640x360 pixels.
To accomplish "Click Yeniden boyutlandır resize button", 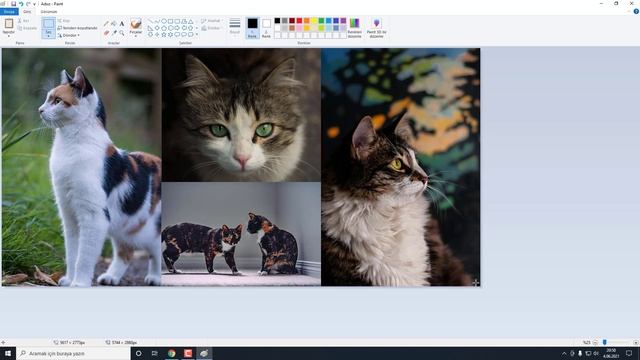I will tap(77, 28).
